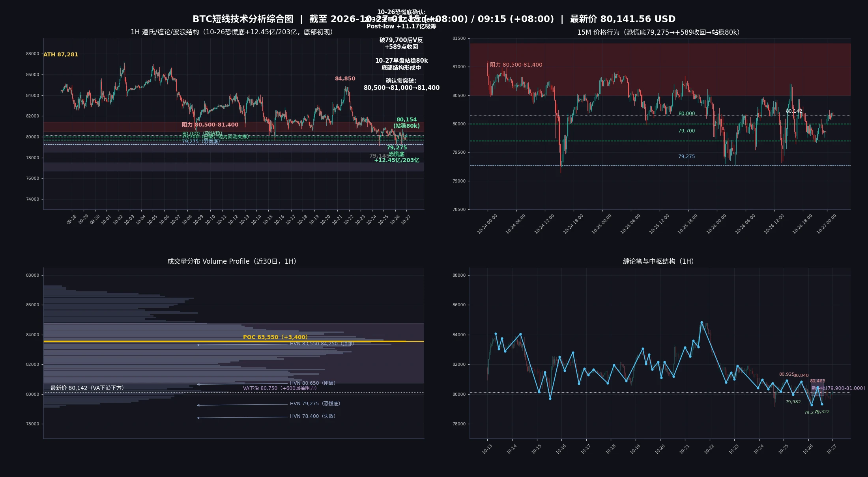Click '80,500→81,000→81,400' breakout levels text
868x477 pixels.
[x=401, y=88]
